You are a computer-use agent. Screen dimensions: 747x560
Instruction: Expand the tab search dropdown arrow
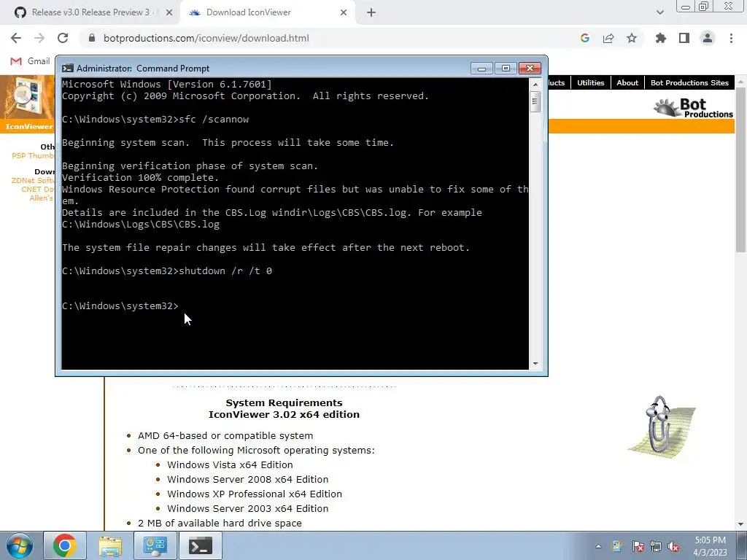click(x=659, y=12)
